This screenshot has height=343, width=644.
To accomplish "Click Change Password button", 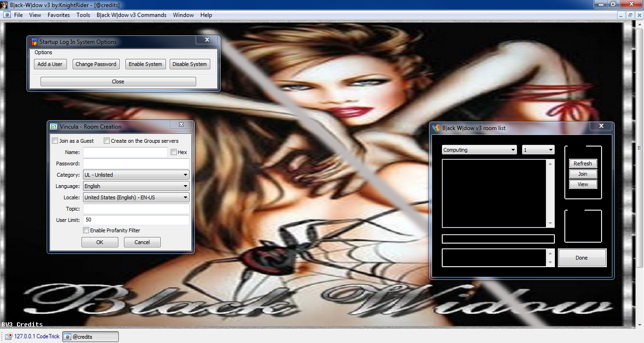I will click(x=96, y=64).
